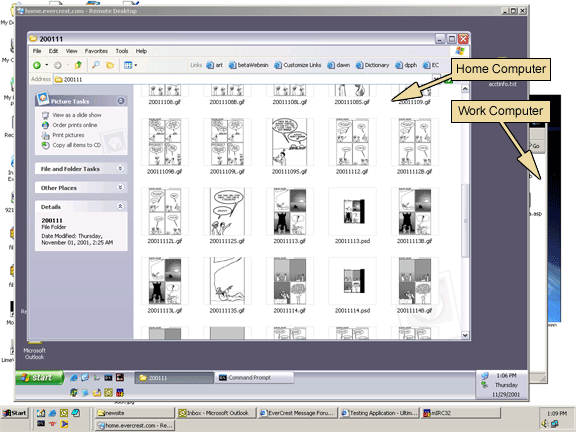
Task: Open the dawn link
Action: point(339,65)
